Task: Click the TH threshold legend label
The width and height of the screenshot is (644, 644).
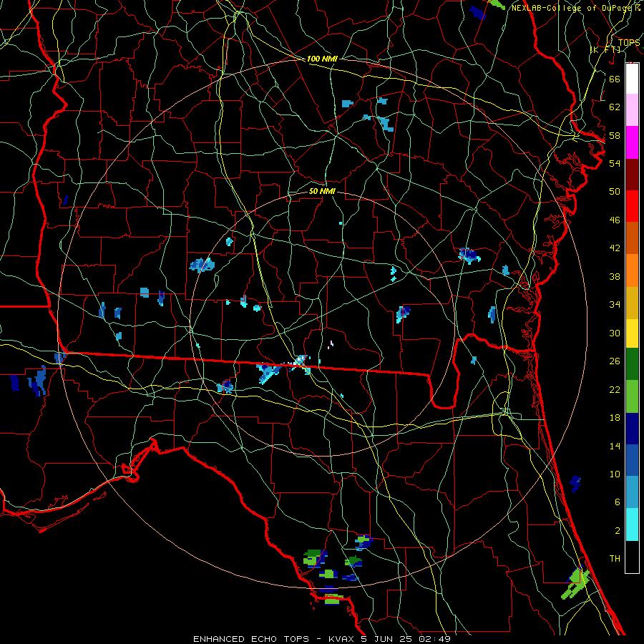Action: (615, 559)
